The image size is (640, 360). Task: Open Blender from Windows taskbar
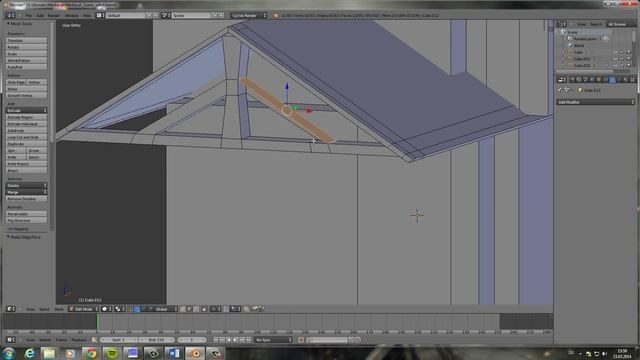pyautogui.click(x=195, y=353)
